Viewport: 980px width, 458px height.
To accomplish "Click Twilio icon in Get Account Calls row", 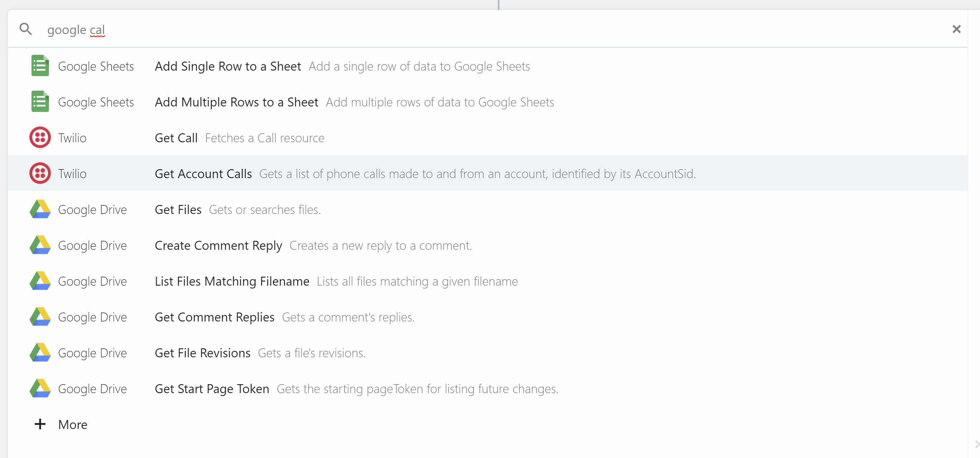I will 40,173.
